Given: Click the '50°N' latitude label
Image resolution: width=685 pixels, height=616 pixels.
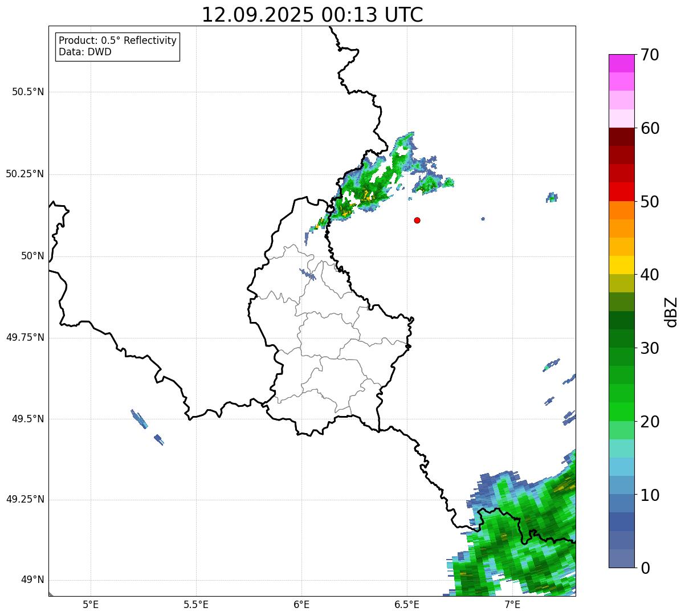Looking at the screenshot, I should (32, 256).
